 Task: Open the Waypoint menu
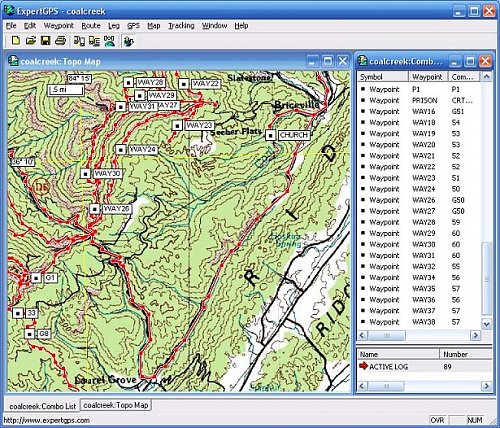pyautogui.click(x=59, y=26)
